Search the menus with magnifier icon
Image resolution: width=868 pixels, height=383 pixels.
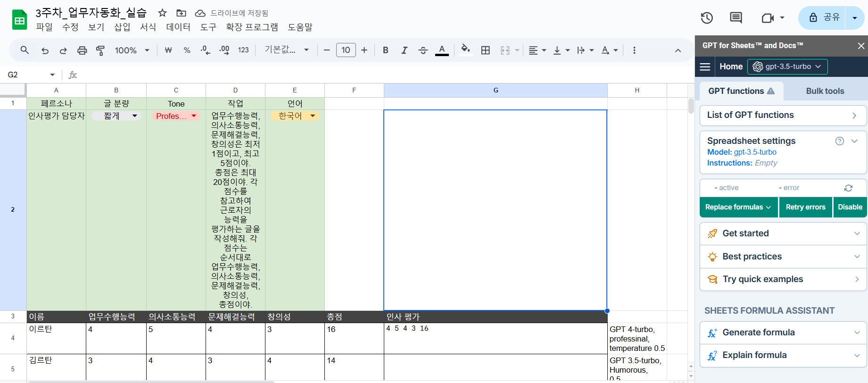click(25, 50)
